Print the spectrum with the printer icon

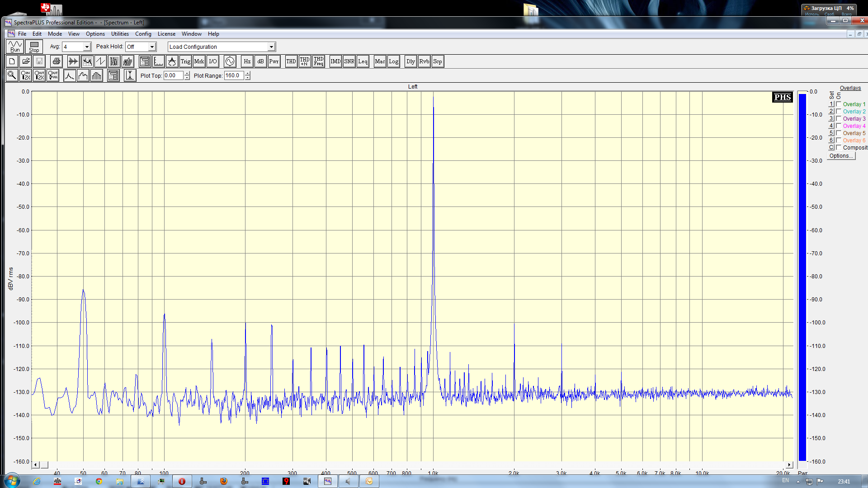click(57, 61)
